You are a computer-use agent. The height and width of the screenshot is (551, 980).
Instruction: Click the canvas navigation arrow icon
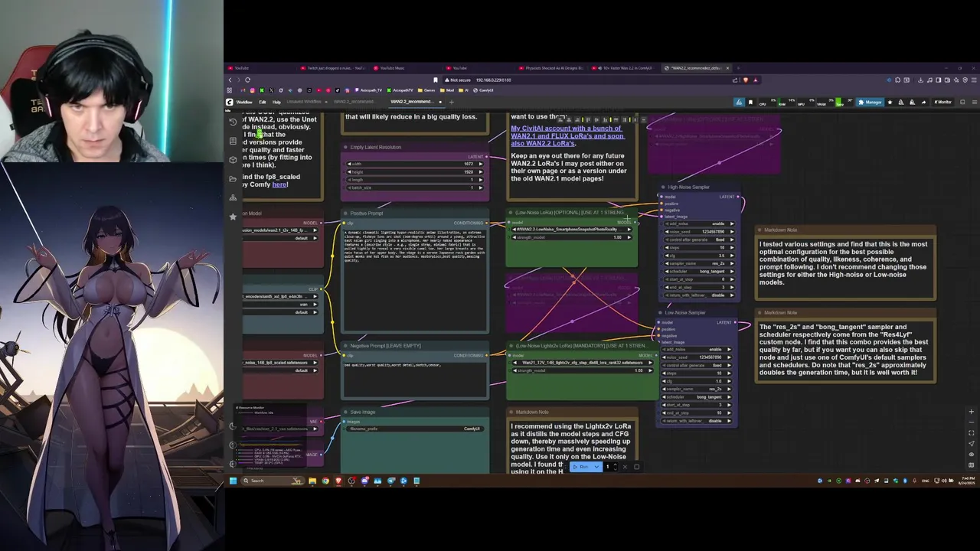point(972,443)
